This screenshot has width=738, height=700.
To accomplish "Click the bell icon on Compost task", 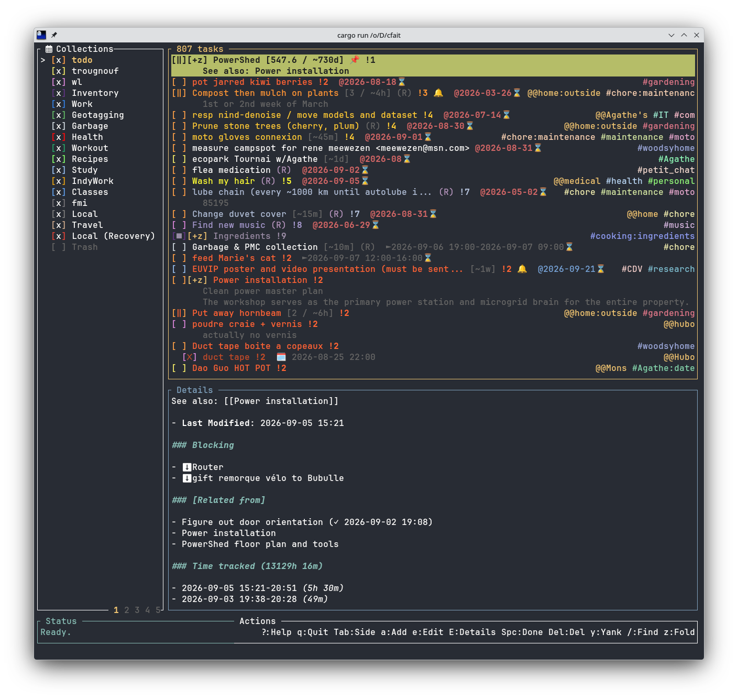I will click(438, 93).
